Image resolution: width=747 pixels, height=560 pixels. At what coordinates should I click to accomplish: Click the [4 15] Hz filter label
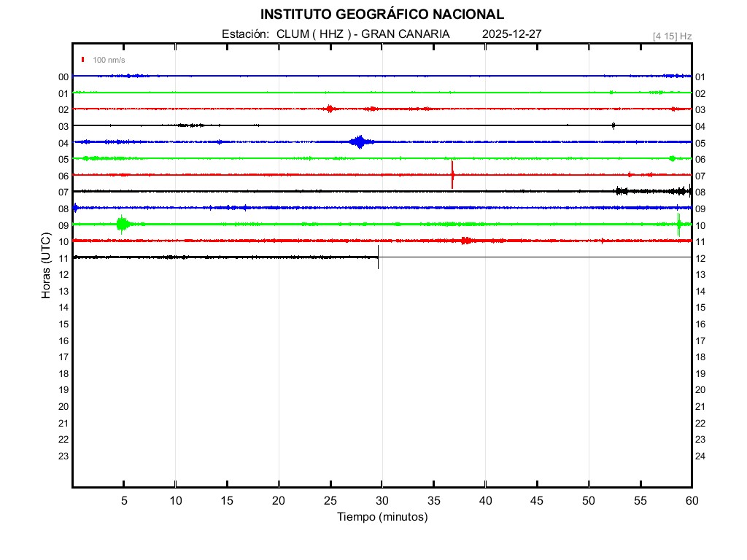click(x=672, y=36)
